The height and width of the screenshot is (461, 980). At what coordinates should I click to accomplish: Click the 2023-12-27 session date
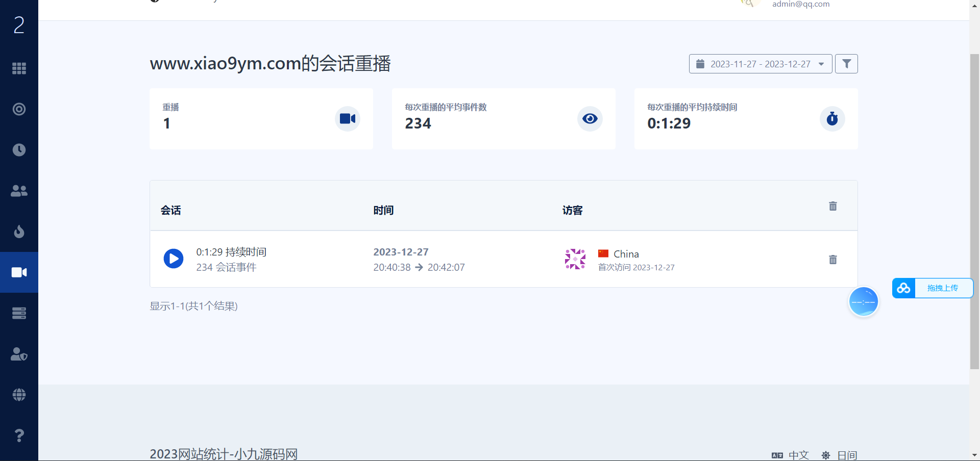(x=401, y=252)
